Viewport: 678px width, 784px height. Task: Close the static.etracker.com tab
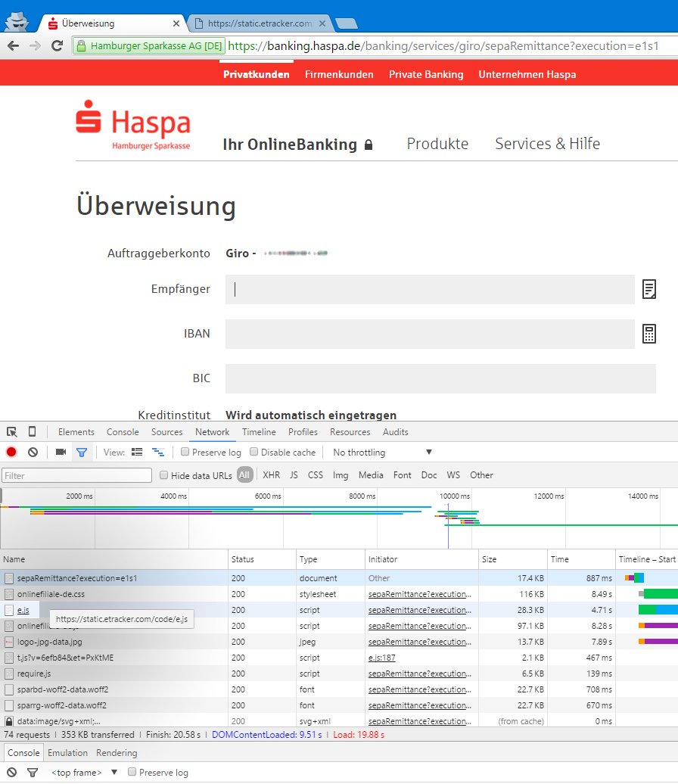322,23
